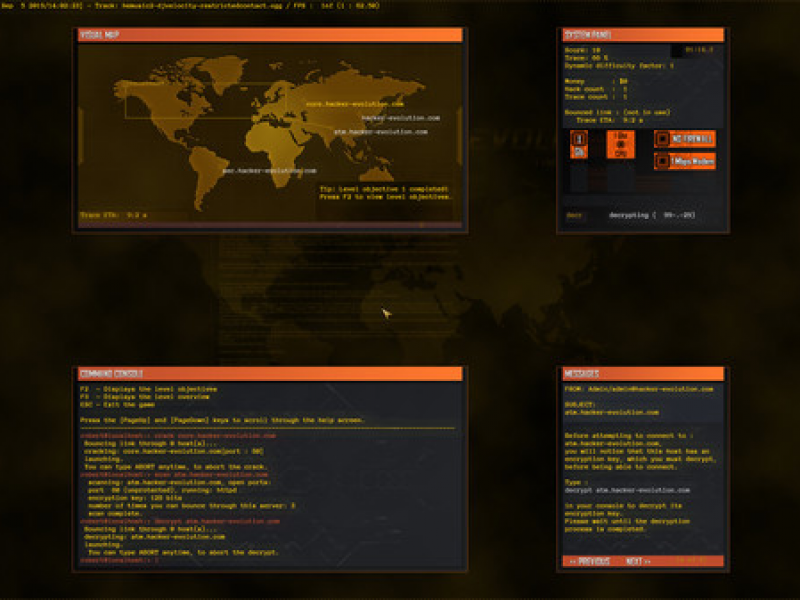Click the Trace count line
The width and height of the screenshot is (800, 600).
596,96
